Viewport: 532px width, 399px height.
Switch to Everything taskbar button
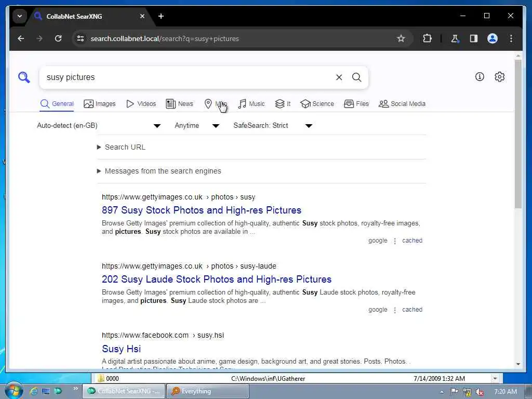coord(208,391)
